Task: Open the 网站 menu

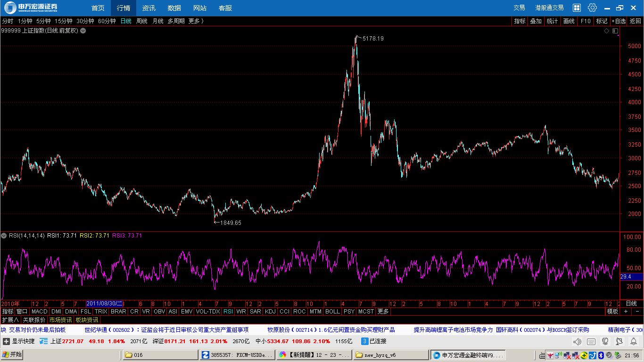Action: click(x=200, y=8)
